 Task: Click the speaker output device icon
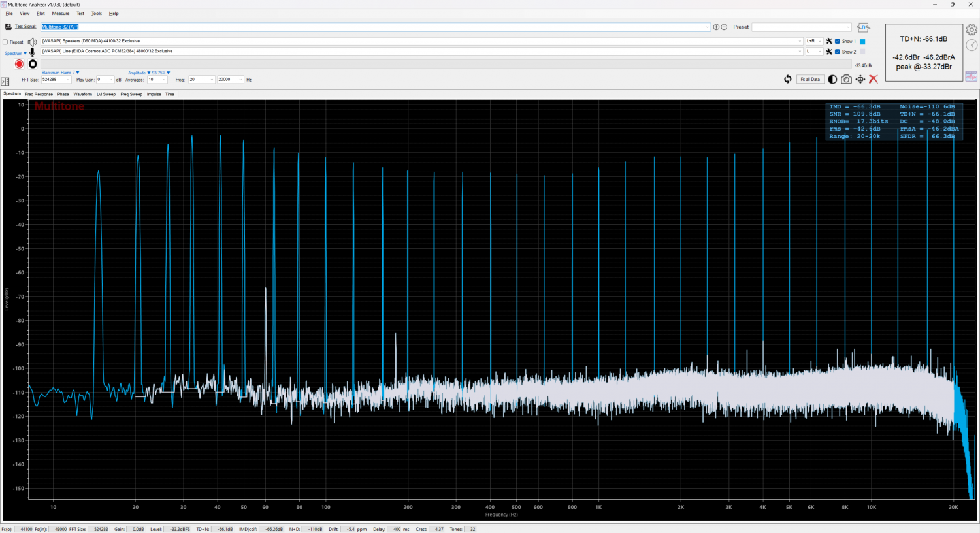click(x=32, y=42)
